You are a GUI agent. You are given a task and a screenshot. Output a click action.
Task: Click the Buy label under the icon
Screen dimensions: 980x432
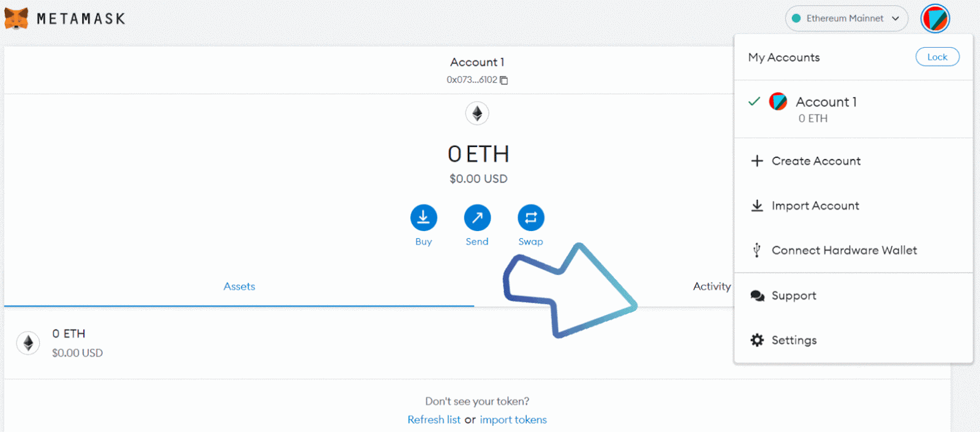pyautogui.click(x=423, y=241)
